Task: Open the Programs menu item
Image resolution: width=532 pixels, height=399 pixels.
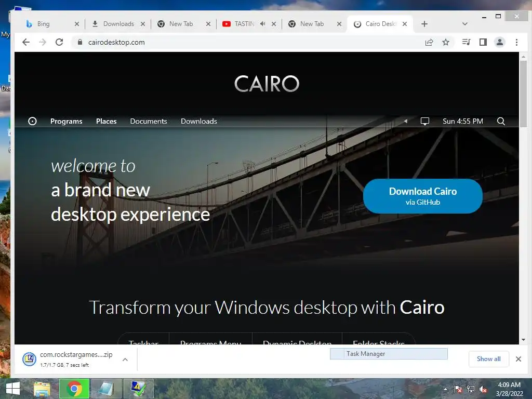Action: coord(66,121)
